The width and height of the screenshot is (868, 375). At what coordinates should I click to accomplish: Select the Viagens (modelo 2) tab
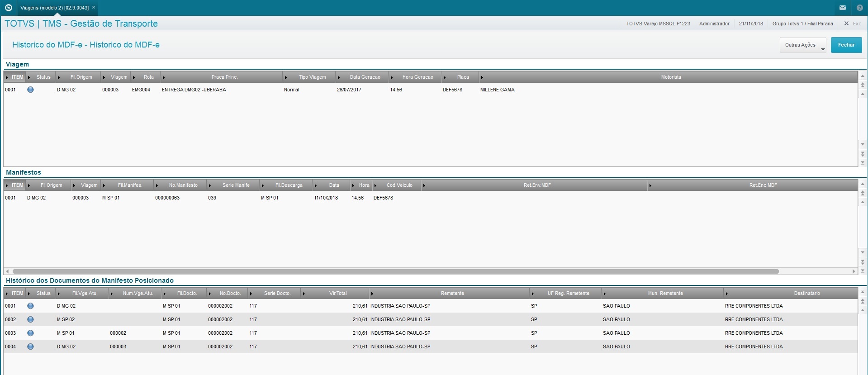pos(54,8)
